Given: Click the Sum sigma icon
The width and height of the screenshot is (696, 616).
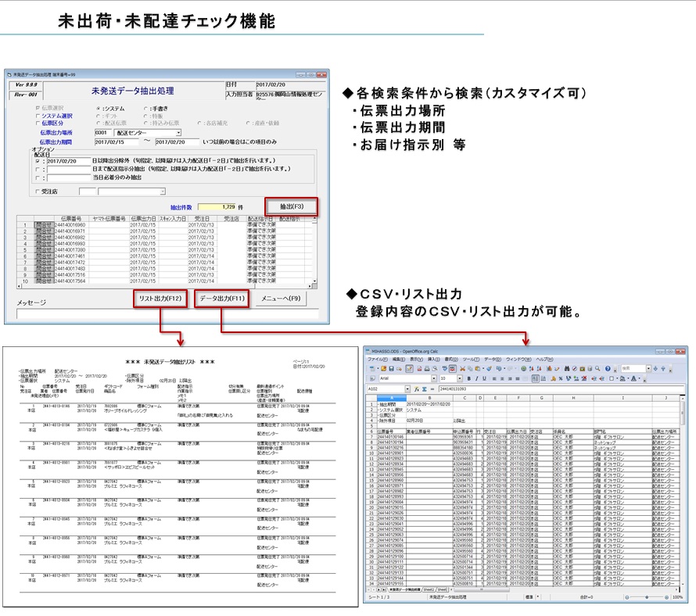Looking at the screenshot, I should (x=425, y=389).
